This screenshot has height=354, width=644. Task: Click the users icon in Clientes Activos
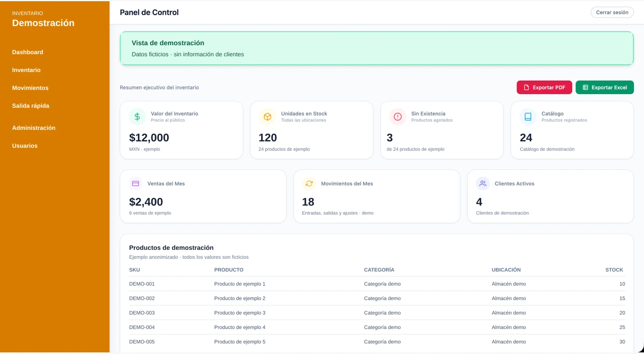pyautogui.click(x=483, y=183)
